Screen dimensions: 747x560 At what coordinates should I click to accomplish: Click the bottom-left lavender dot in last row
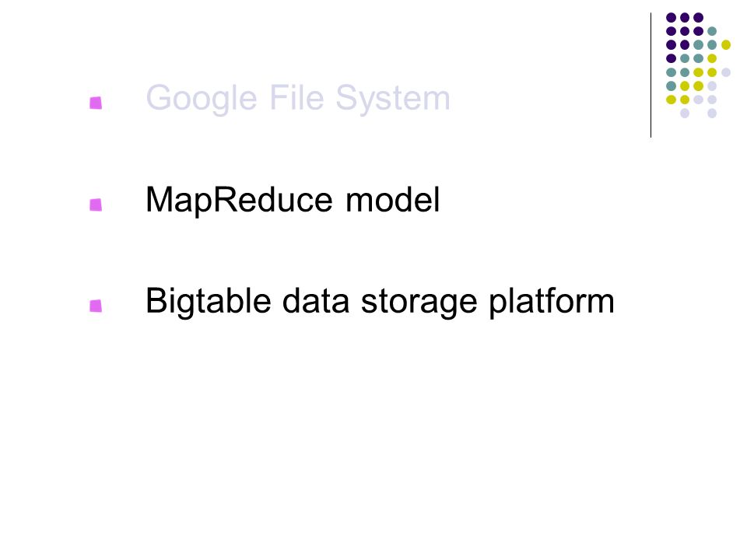pyautogui.click(x=685, y=114)
